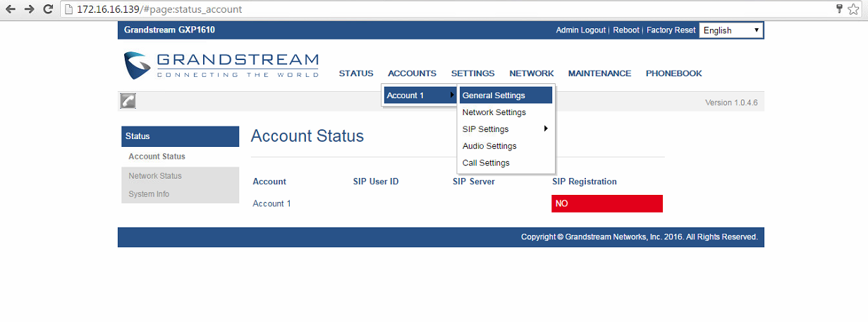Click the Version 1.0.4.6 text
Image resolution: width=868 pixels, height=322 pixels.
[x=731, y=102]
